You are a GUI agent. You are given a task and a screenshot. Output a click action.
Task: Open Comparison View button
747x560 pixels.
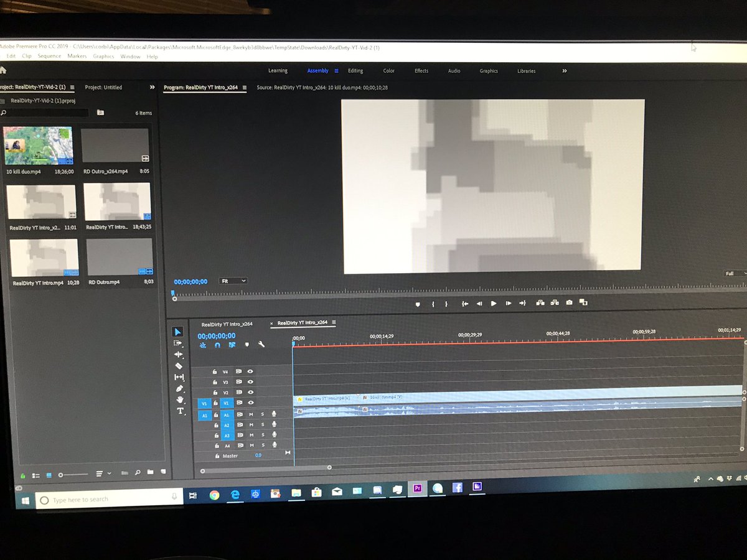583,302
